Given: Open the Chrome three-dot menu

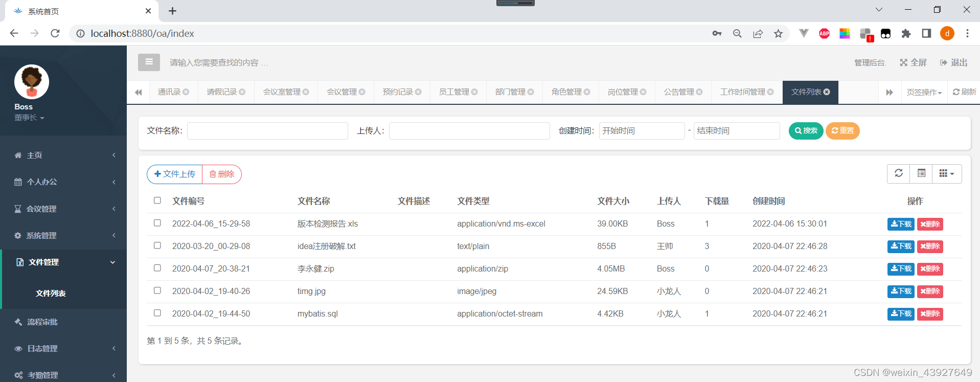Looking at the screenshot, I should pyautogui.click(x=967, y=33).
